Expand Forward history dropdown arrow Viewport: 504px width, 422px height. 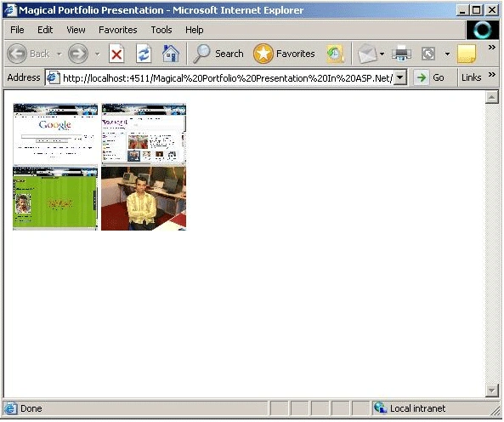pyautogui.click(x=98, y=54)
